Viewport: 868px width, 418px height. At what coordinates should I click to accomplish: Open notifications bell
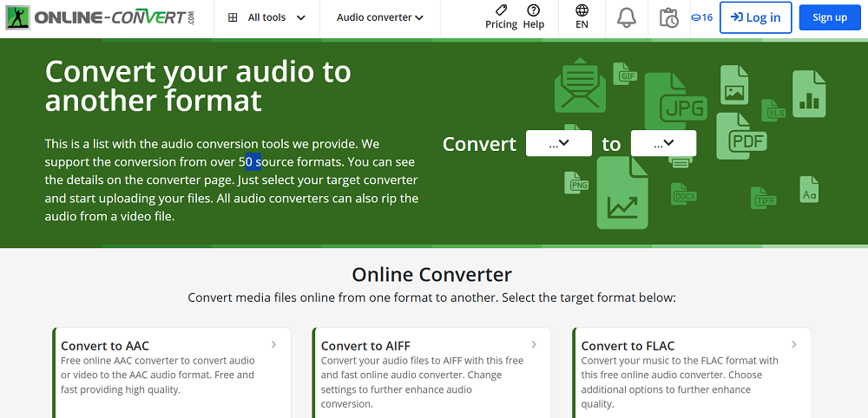coord(627,17)
